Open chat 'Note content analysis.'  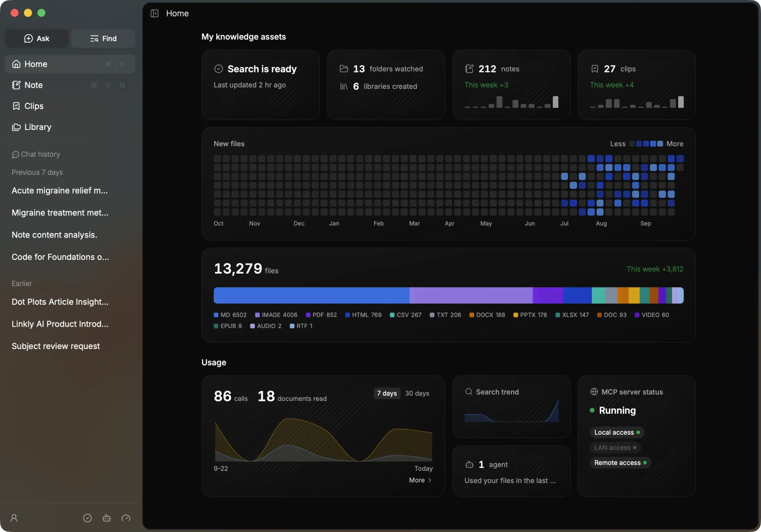pyautogui.click(x=54, y=235)
